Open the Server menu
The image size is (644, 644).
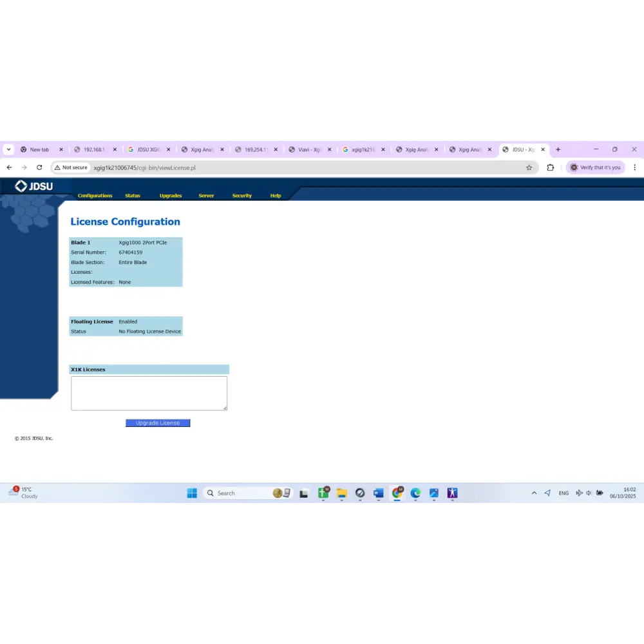[206, 196]
